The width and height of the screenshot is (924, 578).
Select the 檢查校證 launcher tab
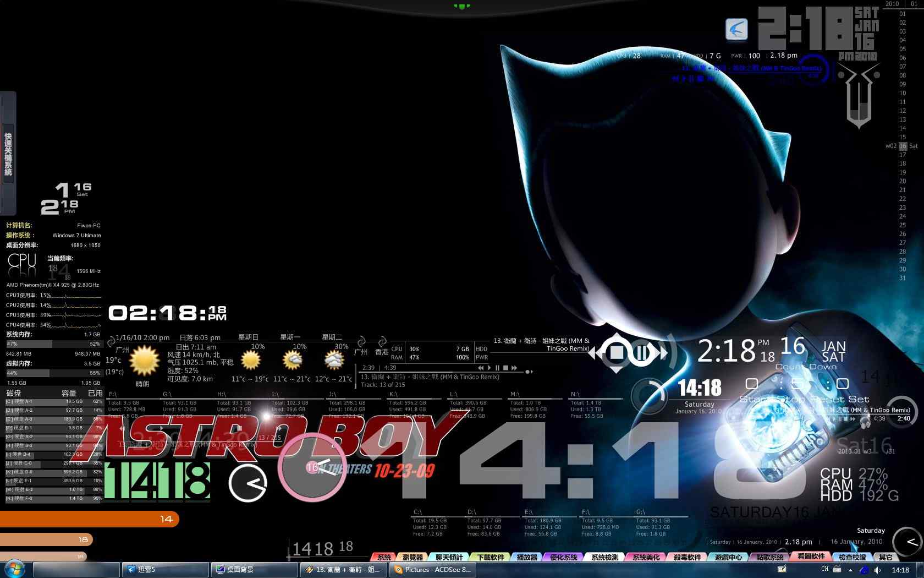coord(852,557)
